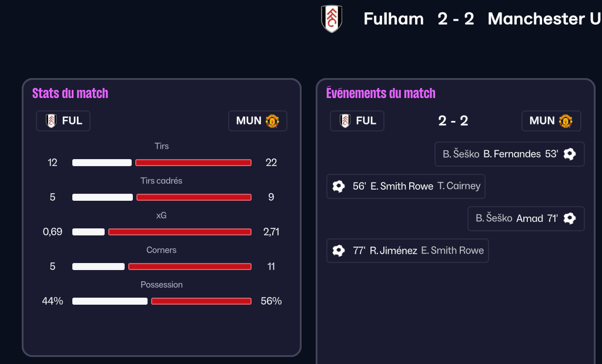Click the Manchester United crest in Stats du match
Screen dimensions: 602x364
pyautogui.click(x=272, y=121)
